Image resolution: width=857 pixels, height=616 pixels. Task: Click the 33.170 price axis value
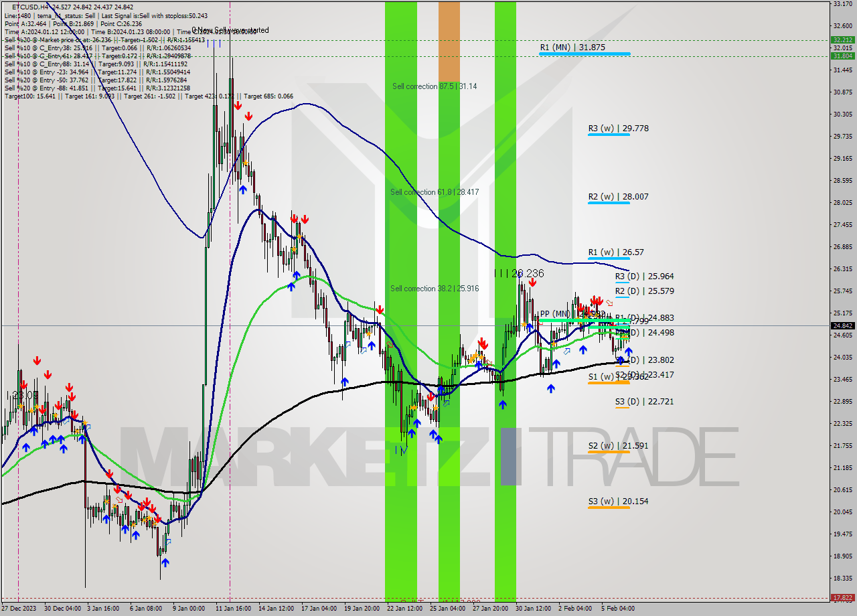pyautogui.click(x=843, y=4)
